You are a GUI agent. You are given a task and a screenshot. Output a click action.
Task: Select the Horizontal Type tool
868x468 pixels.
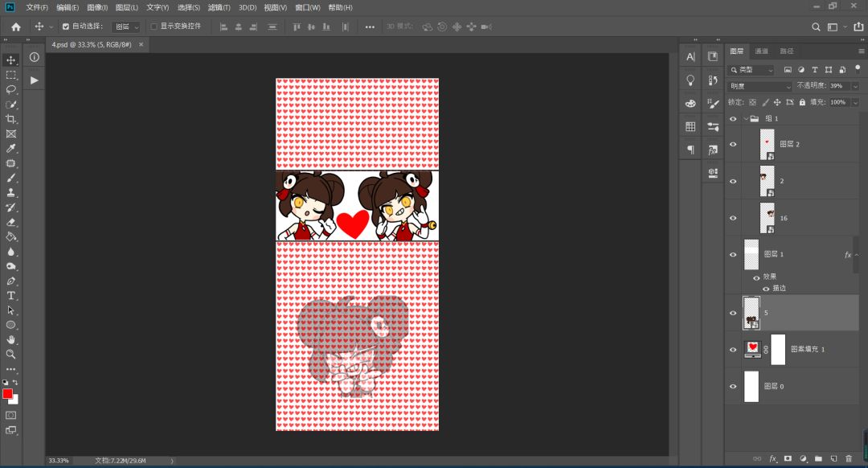[x=10, y=296]
